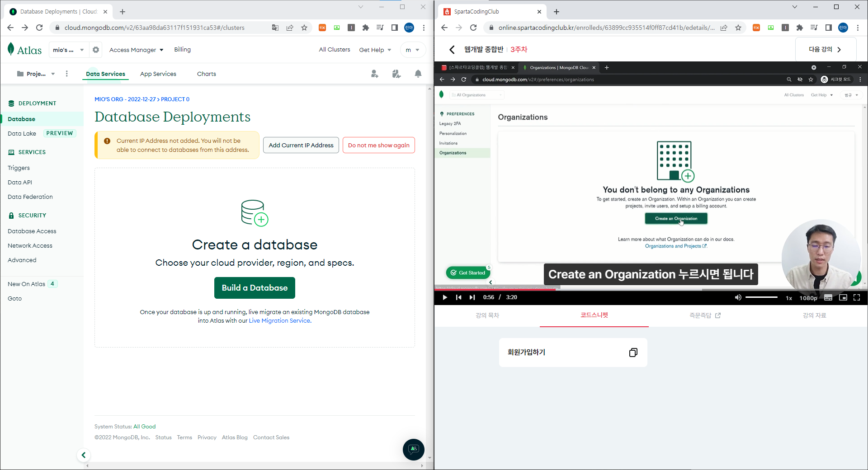Skip to next lecture video

pyautogui.click(x=472, y=297)
